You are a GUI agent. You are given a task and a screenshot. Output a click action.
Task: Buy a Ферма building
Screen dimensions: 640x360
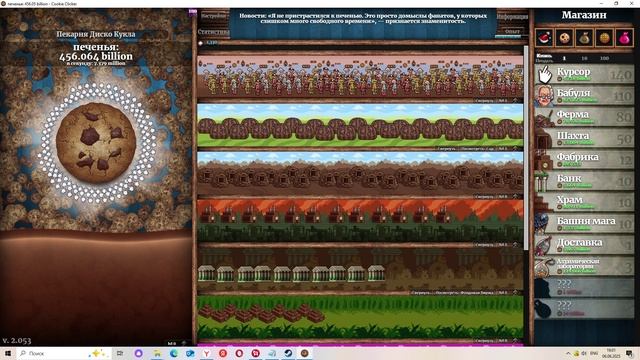point(584,117)
